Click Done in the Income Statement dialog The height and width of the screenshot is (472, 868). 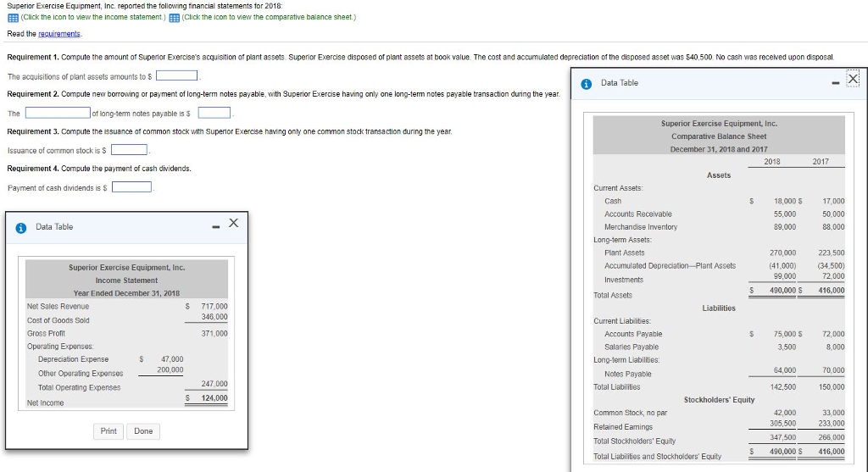point(143,431)
